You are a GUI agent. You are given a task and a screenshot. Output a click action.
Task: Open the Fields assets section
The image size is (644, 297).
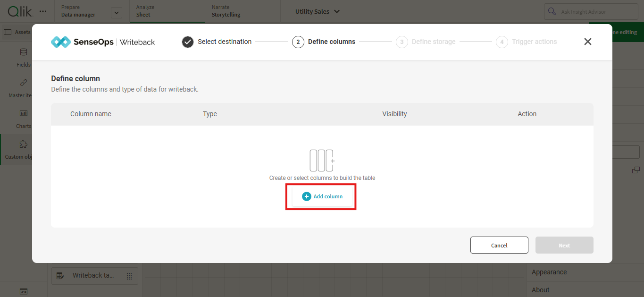pos(24,58)
